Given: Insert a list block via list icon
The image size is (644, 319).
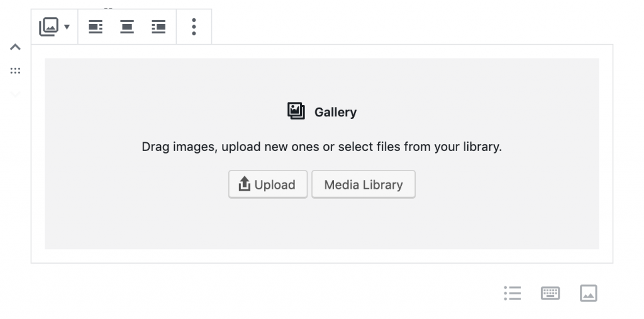Looking at the screenshot, I should (513, 293).
